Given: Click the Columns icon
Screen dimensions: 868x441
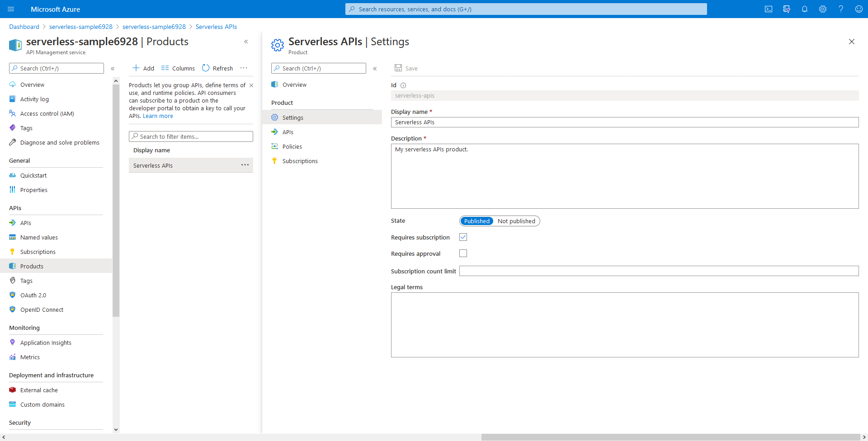Looking at the screenshot, I should click(165, 68).
